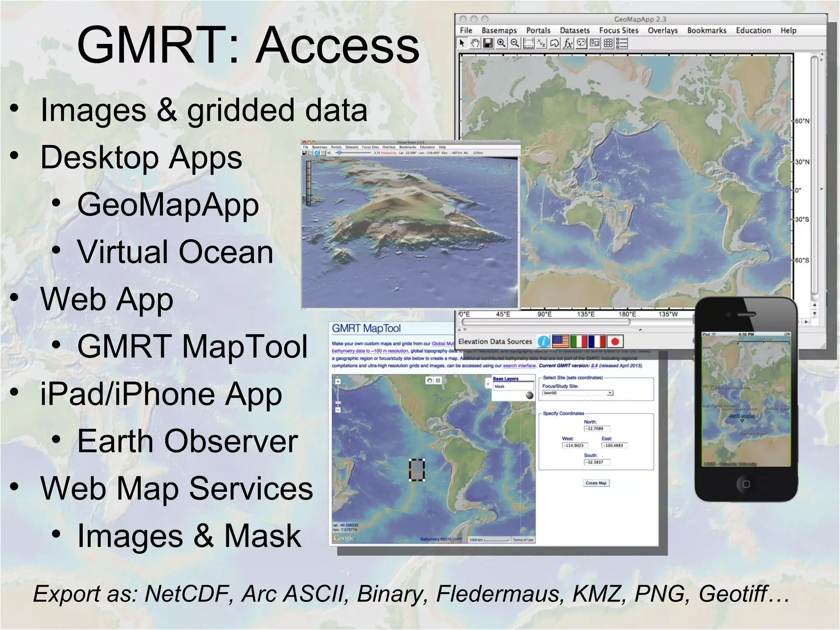Screen dimensions: 840x630
Task: Open the Bookmarks menu in GeoMapApp
Action: pos(707,30)
